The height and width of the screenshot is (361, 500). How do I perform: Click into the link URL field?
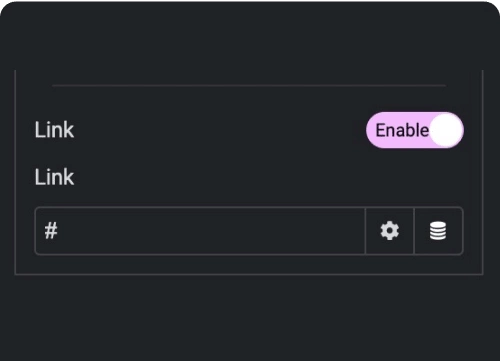[200, 231]
